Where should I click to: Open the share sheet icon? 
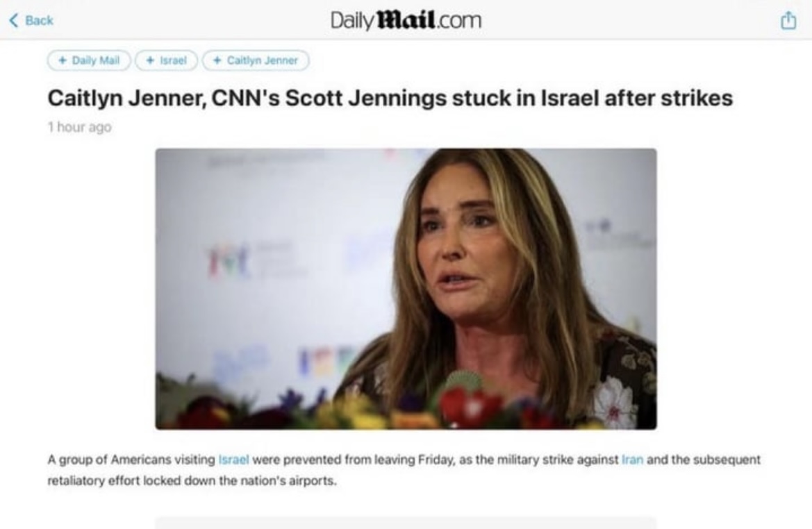click(788, 20)
